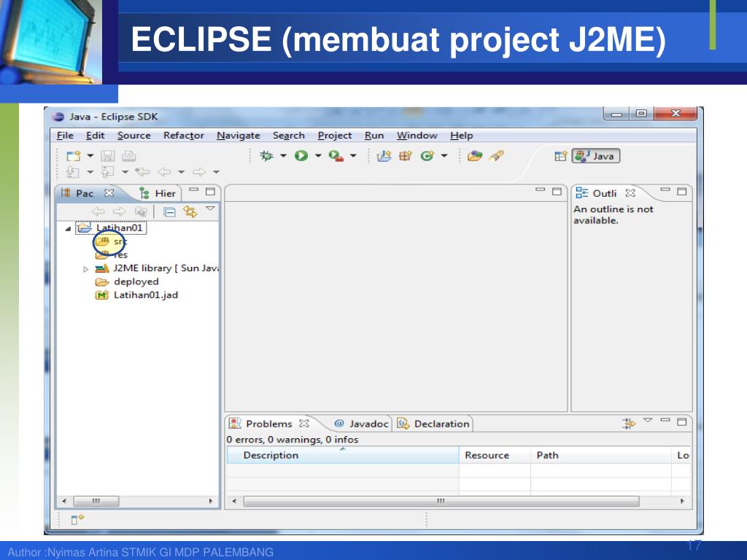Viewport: 747px width, 560px height.
Task: Click the New wizard toolbar icon
Action: pos(74,156)
